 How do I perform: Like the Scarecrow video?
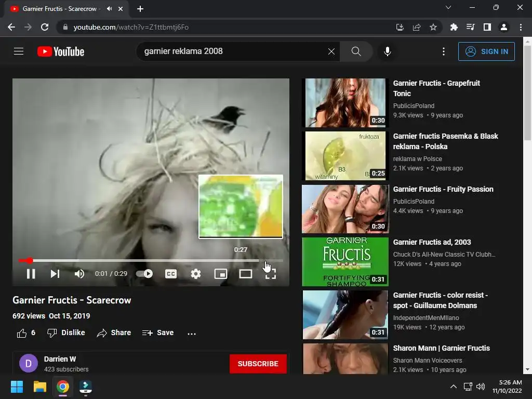(x=26, y=333)
